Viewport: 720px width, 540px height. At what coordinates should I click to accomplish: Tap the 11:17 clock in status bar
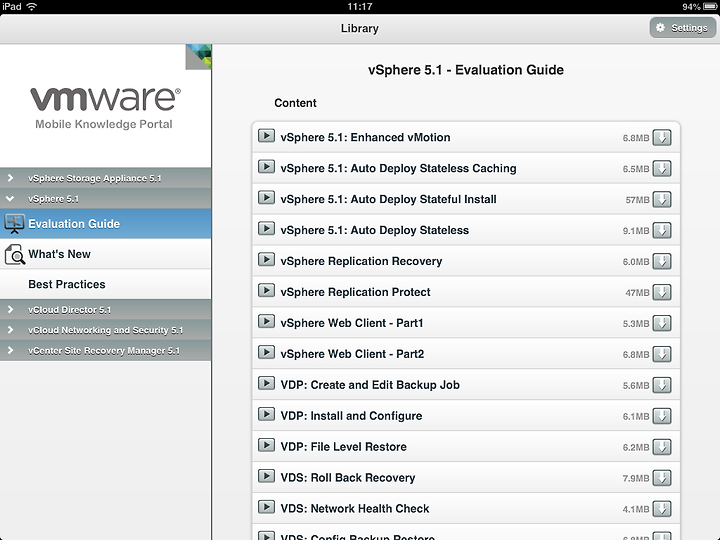point(360,6)
